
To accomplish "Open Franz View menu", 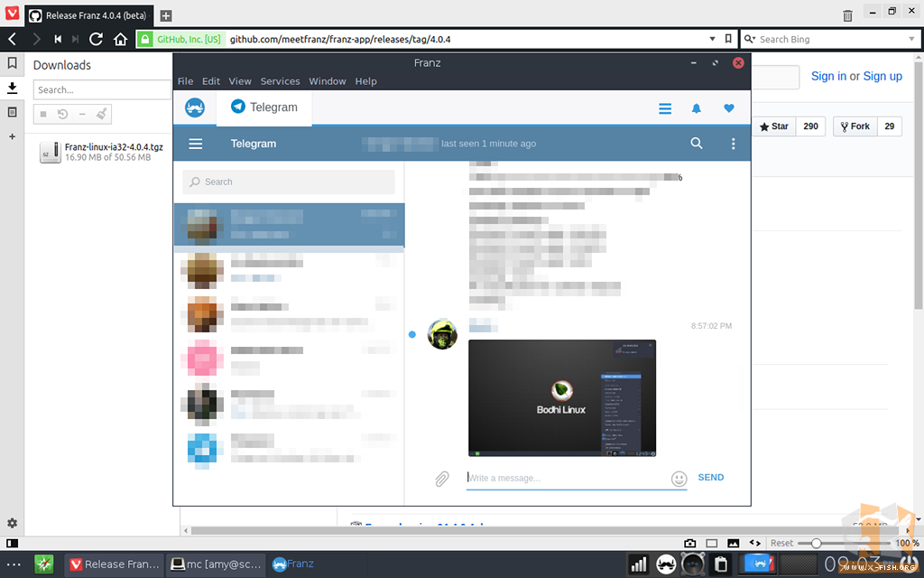I will [240, 81].
